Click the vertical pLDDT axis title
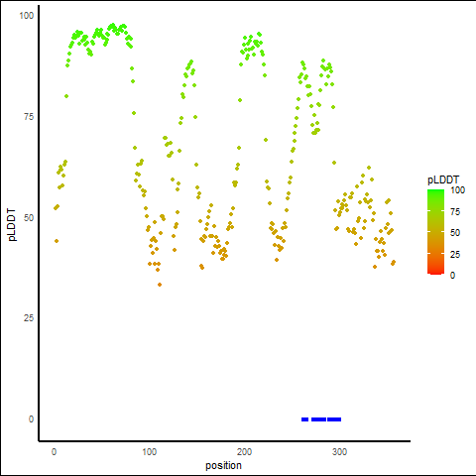 [x=12, y=224]
